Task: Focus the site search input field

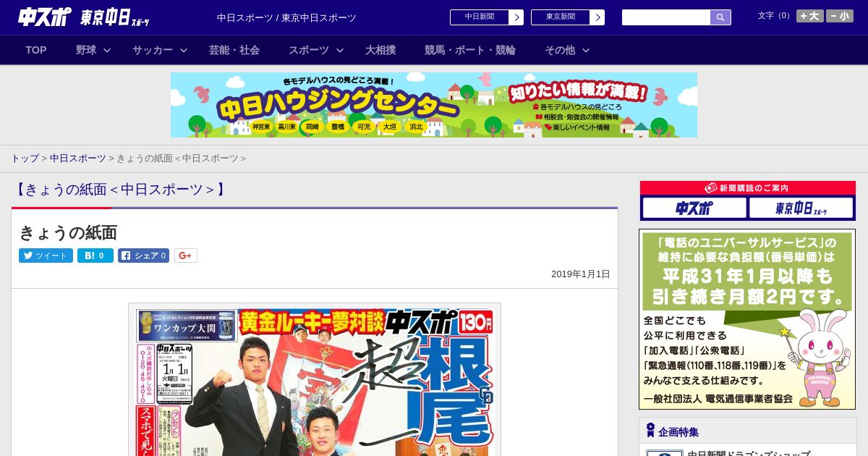Action: [x=666, y=17]
